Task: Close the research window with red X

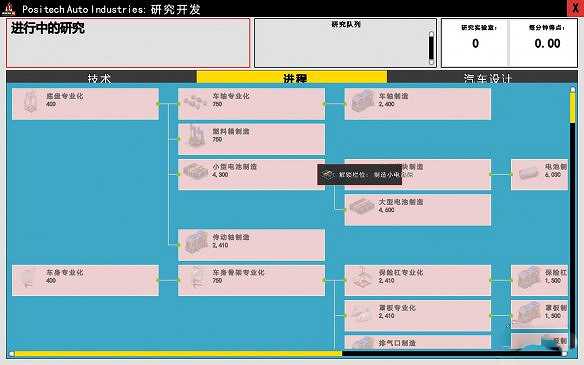Action: click(x=575, y=8)
